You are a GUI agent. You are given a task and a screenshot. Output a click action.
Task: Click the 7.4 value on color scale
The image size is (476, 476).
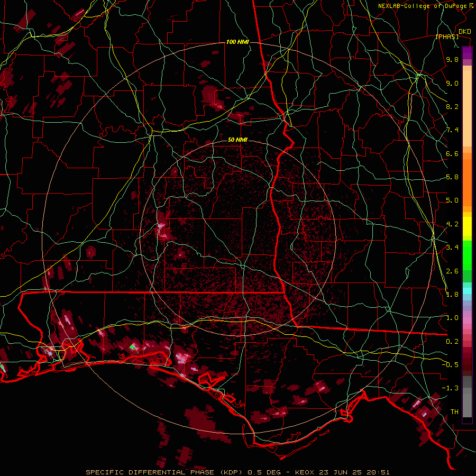click(452, 130)
